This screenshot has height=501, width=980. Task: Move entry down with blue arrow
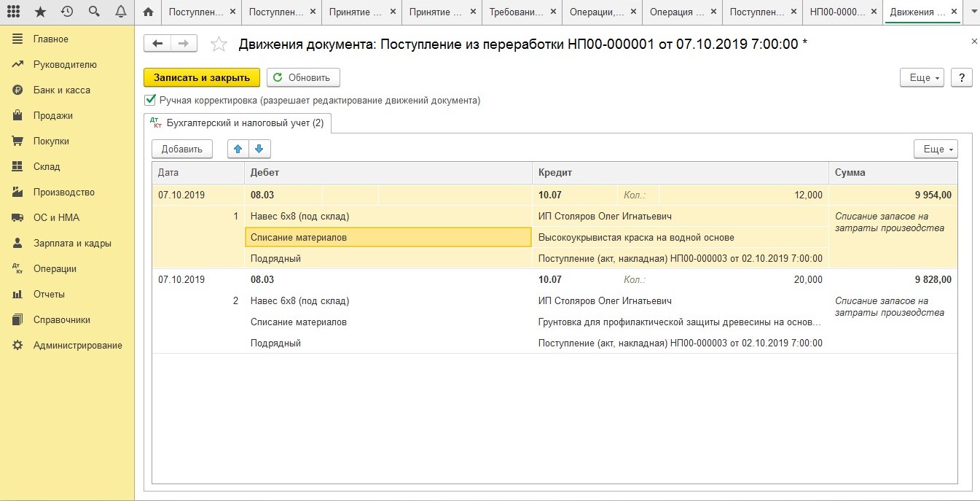pyautogui.click(x=259, y=149)
